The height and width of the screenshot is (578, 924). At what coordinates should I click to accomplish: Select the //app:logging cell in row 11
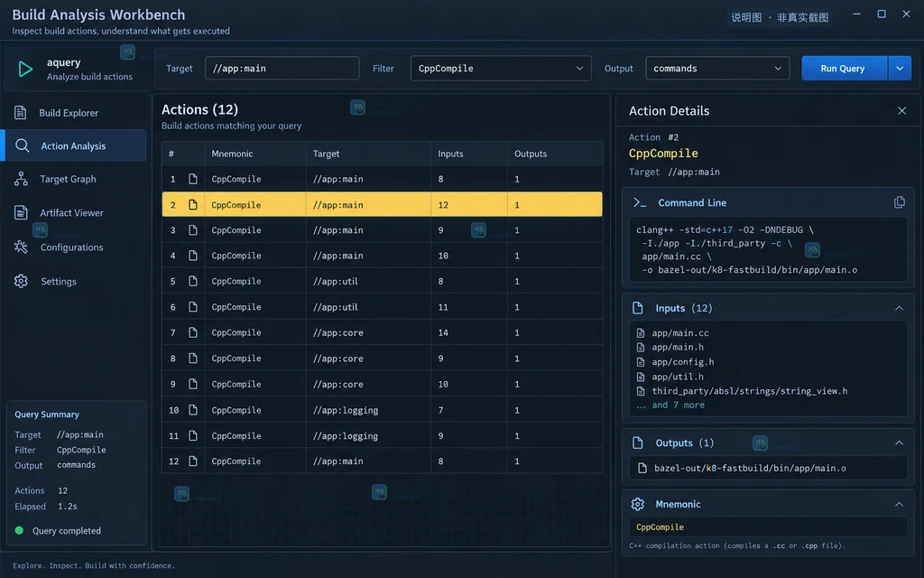(368, 436)
